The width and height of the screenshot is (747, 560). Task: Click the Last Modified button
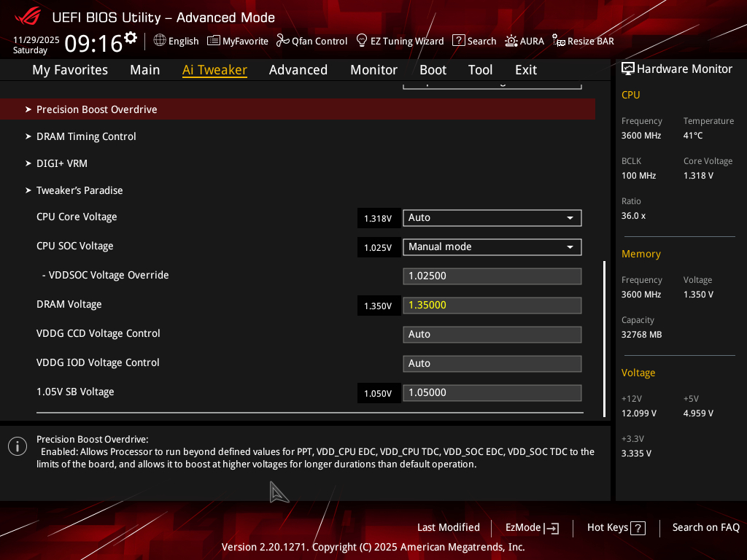click(448, 528)
